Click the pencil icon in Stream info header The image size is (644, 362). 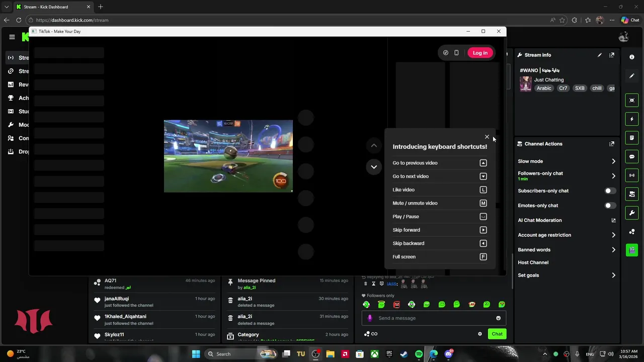pos(600,55)
